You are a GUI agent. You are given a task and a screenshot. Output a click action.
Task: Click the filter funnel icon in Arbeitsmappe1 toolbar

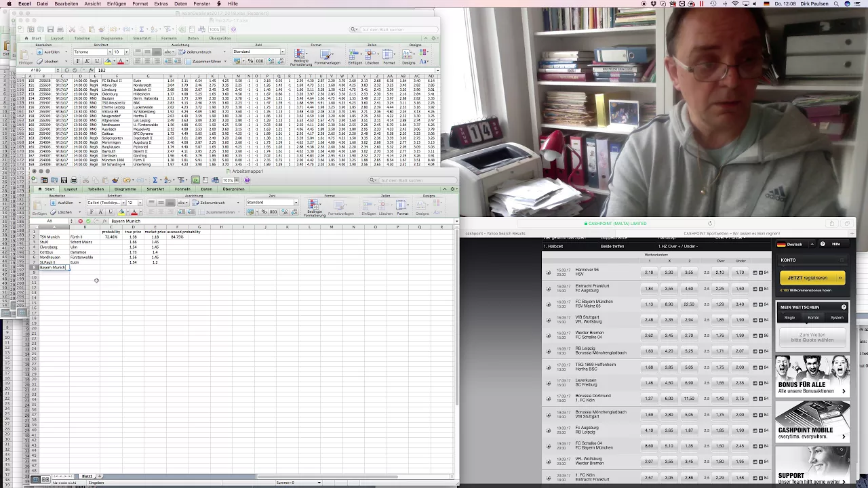181,180
